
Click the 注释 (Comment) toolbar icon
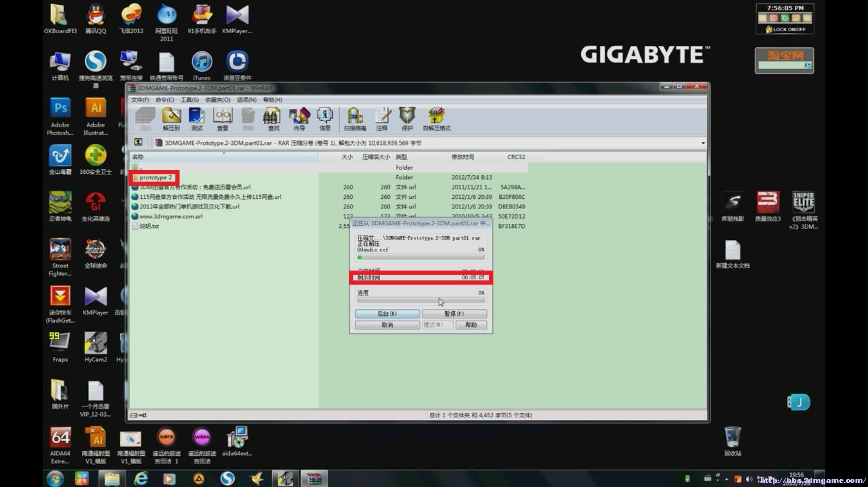tap(382, 119)
